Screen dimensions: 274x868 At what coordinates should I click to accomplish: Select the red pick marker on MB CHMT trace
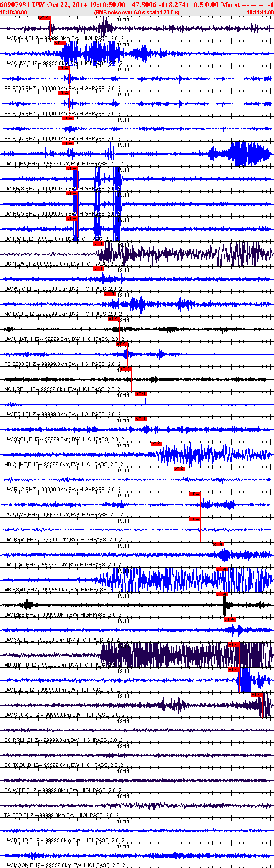tap(156, 444)
